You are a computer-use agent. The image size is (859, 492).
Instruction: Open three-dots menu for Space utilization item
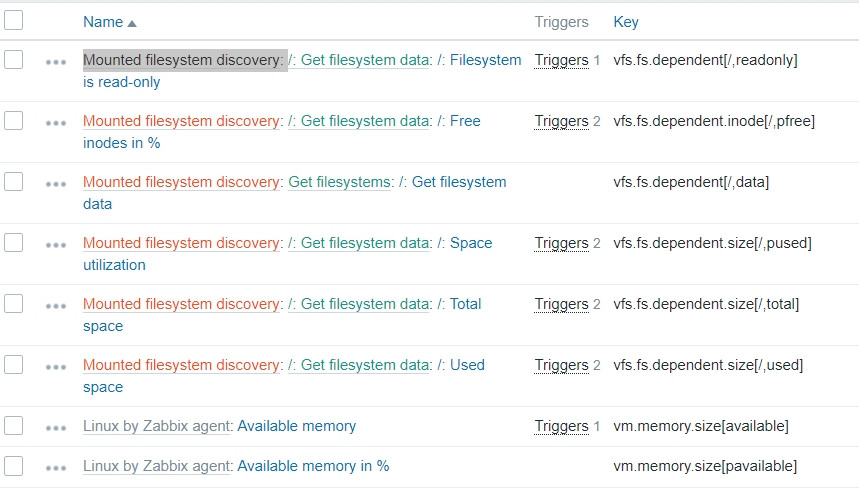(56, 244)
